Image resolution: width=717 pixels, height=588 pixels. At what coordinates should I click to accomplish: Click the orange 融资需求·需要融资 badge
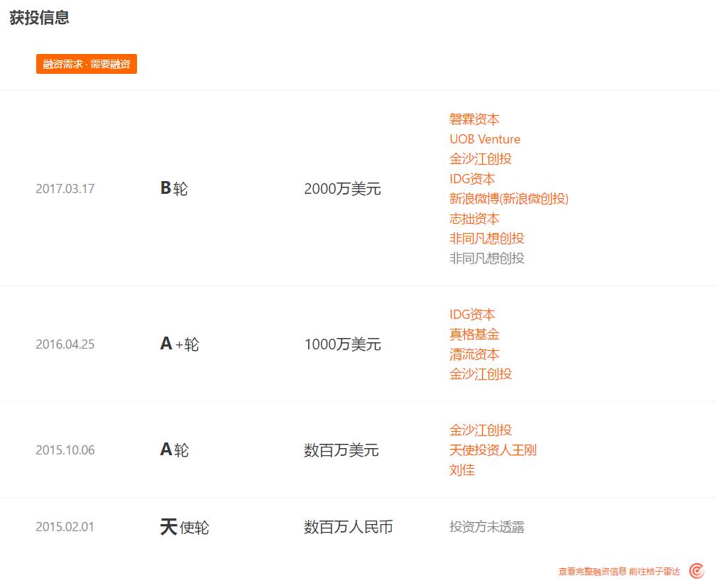tap(87, 64)
